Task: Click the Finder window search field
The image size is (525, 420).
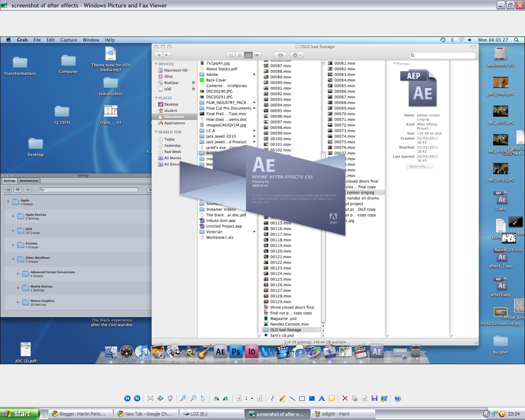Action: (x=443, y=55)
